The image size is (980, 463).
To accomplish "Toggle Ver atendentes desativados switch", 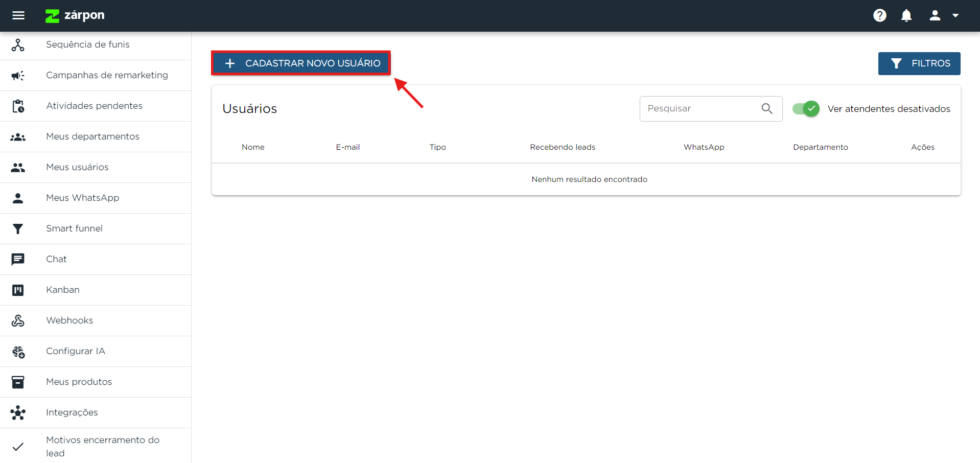I will click(x=806, y=109).
